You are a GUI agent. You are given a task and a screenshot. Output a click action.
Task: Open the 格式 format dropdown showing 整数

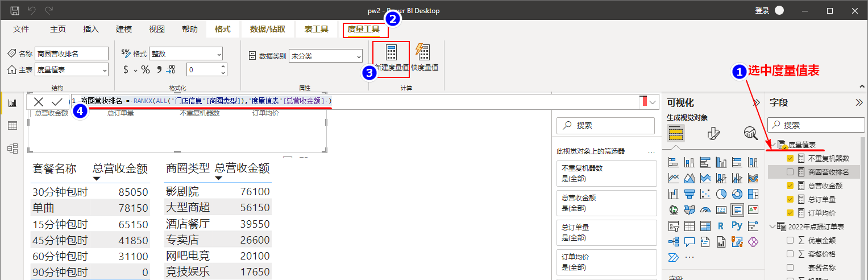pos(185,54)
